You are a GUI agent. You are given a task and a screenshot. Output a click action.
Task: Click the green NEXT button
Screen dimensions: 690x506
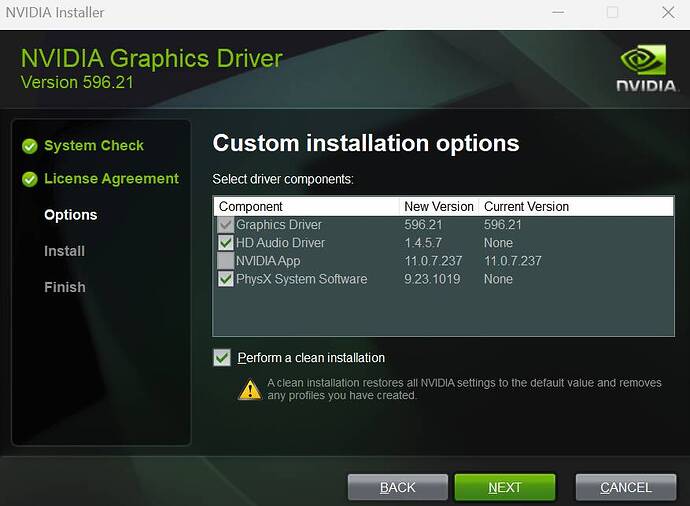[505, 488]
